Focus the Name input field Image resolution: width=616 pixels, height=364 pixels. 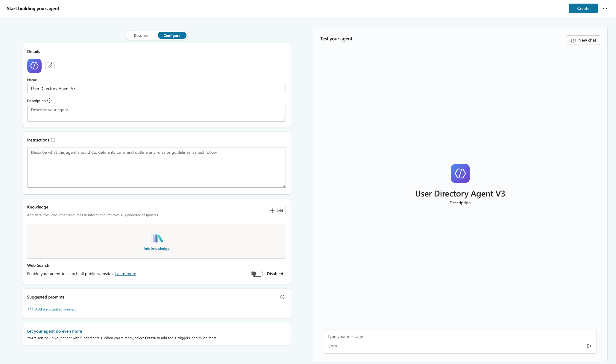tap(156, 89)
